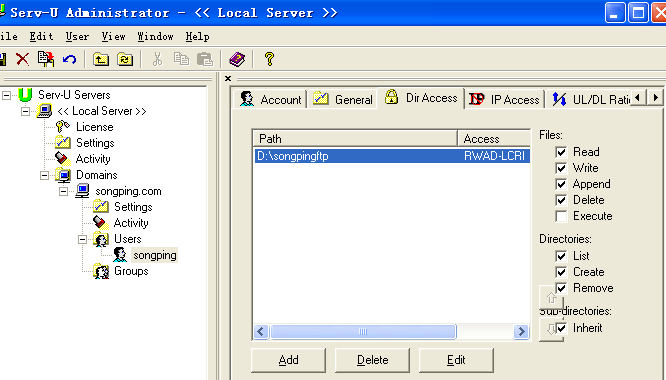
Task: Click the folder up-level toolbar icon
Action: point(101,59)
